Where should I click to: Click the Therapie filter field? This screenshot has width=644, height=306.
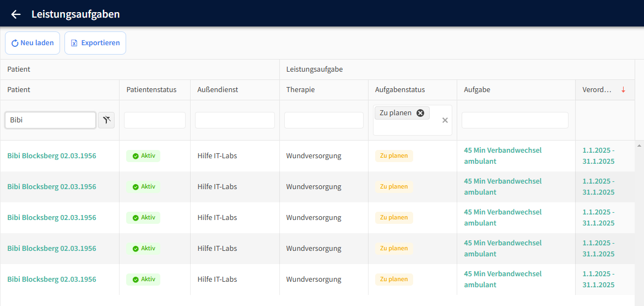323,120
